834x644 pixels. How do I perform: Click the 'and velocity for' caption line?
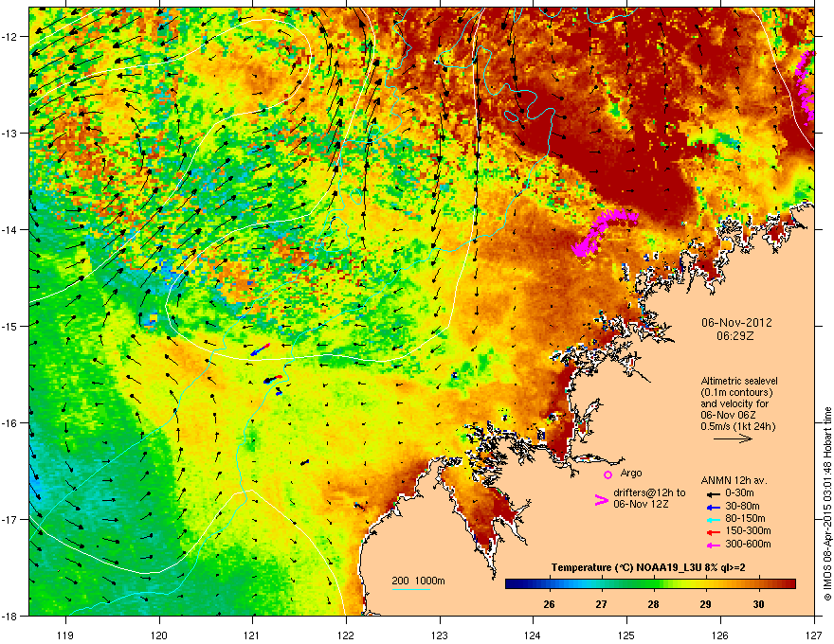[734, 403]
